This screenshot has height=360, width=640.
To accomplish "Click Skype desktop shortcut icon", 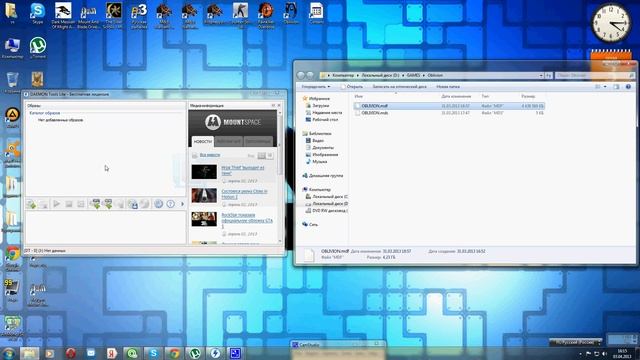I will (38, 13).
